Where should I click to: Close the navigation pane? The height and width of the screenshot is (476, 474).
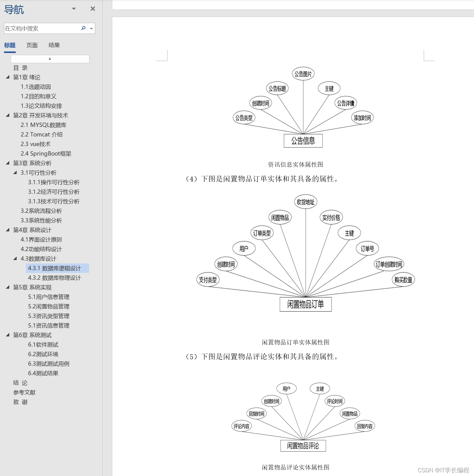click(x=93, y=9)
